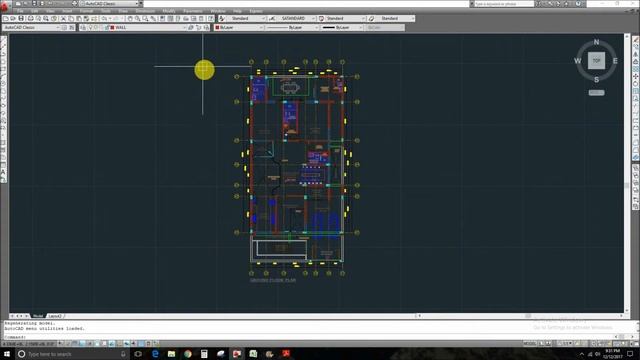
Task: Click the Layer Previous icon
Action: pos(199,27)
